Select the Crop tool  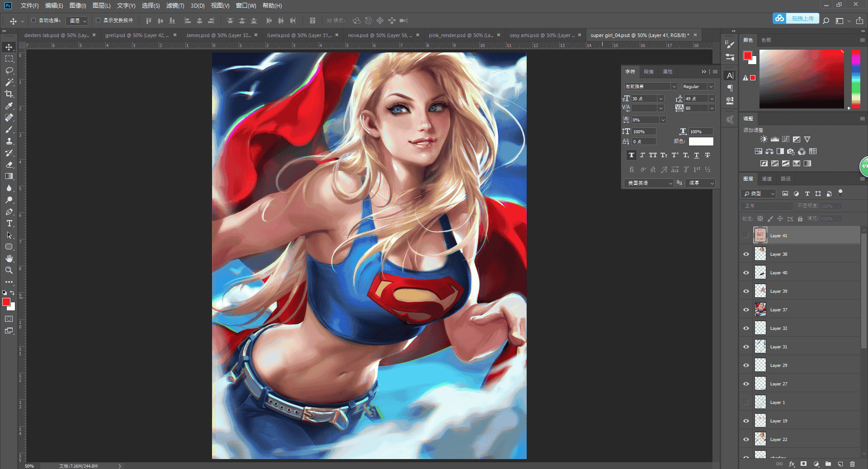click(9, 94)
